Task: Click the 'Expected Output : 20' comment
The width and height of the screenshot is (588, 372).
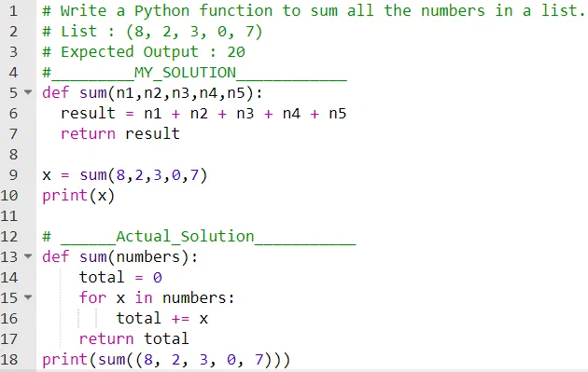Action: (144, 52)
